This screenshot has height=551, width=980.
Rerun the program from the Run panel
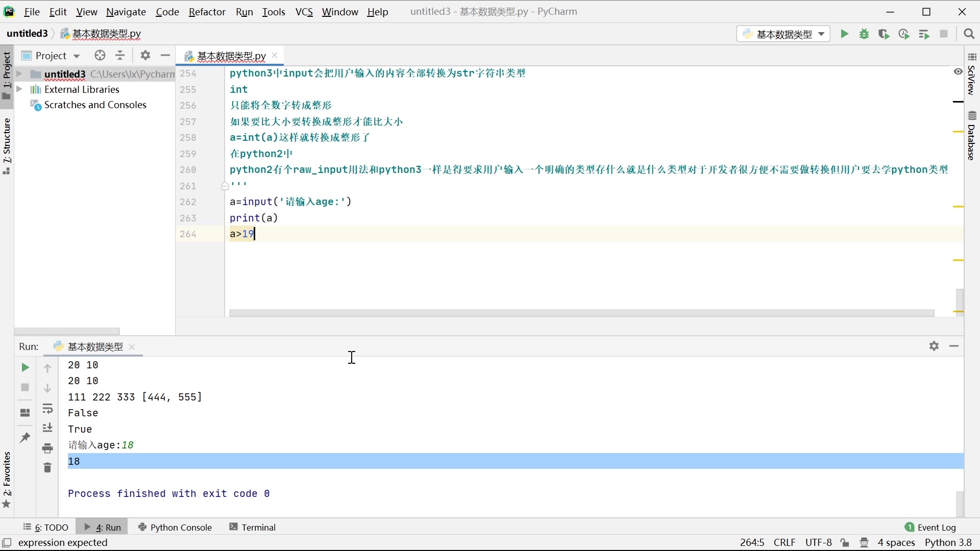tap(24, 367)
